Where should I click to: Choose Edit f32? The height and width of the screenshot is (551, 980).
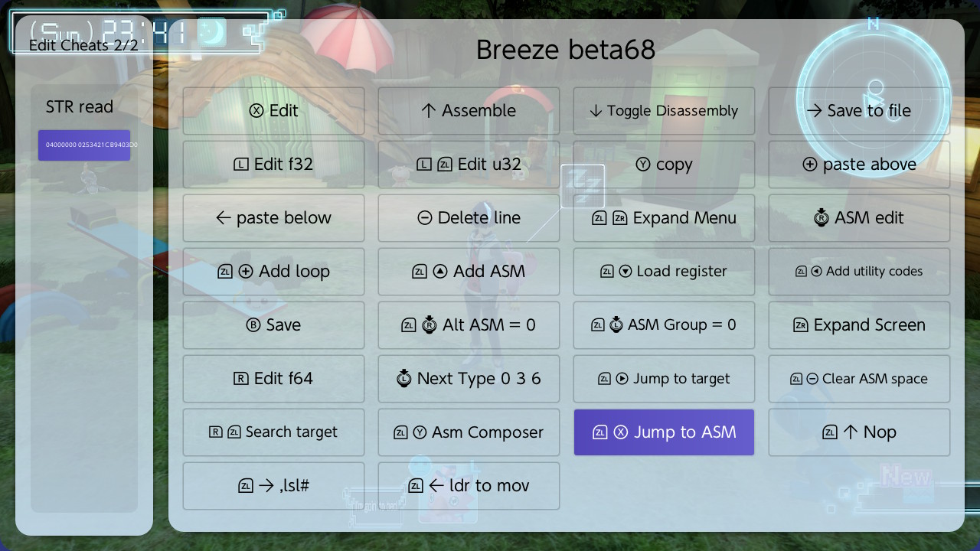tap(273, 165)
